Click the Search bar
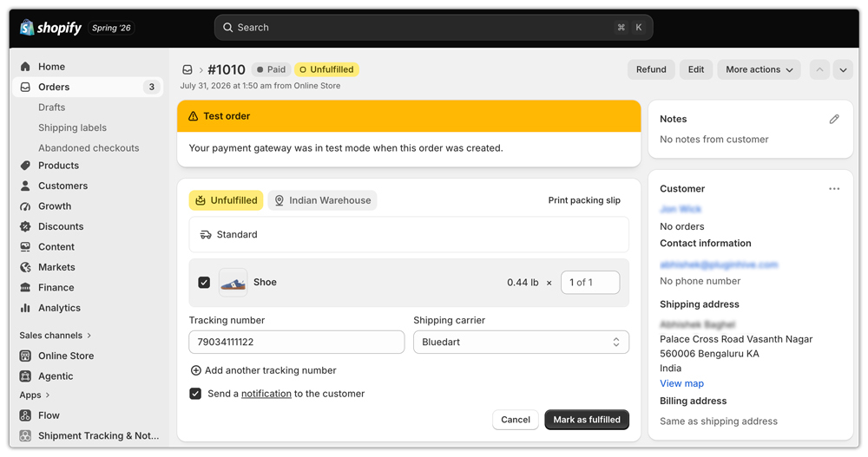 [433, 28]
